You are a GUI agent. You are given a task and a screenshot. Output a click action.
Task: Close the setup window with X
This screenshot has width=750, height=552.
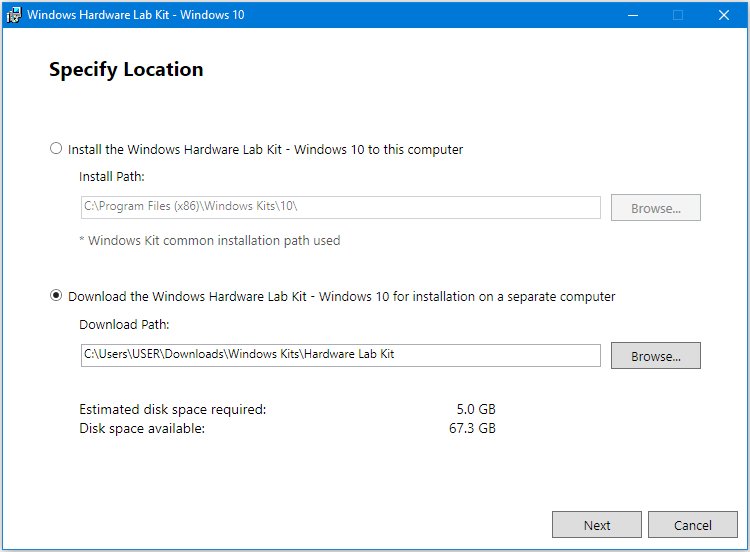724,15
